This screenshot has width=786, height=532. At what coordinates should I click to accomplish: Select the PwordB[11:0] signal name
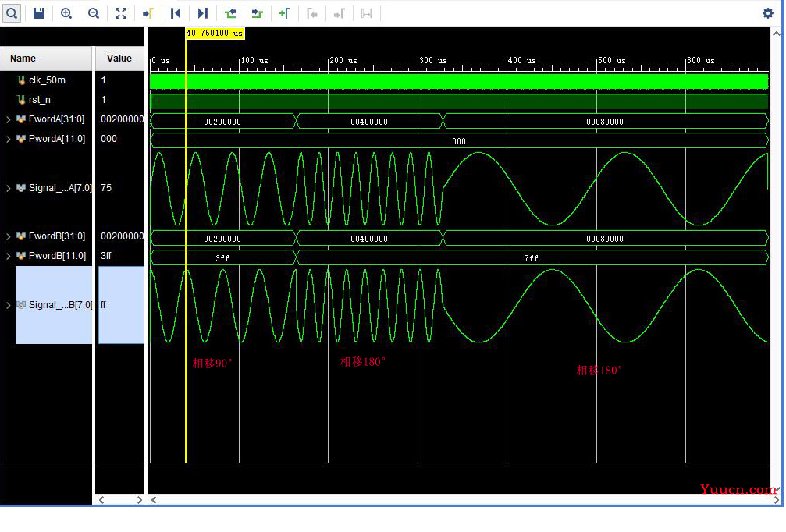pyautogui.click(x=57, y=256)
